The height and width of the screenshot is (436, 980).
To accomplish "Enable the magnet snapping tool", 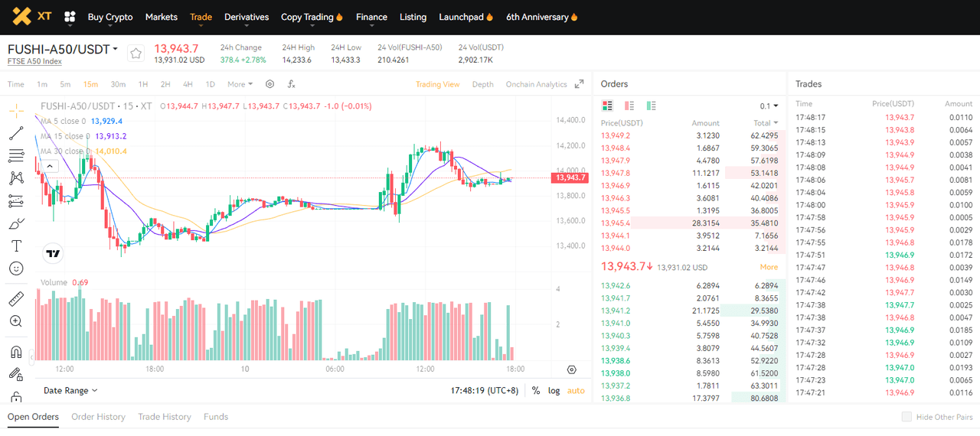I will [15, 352].
